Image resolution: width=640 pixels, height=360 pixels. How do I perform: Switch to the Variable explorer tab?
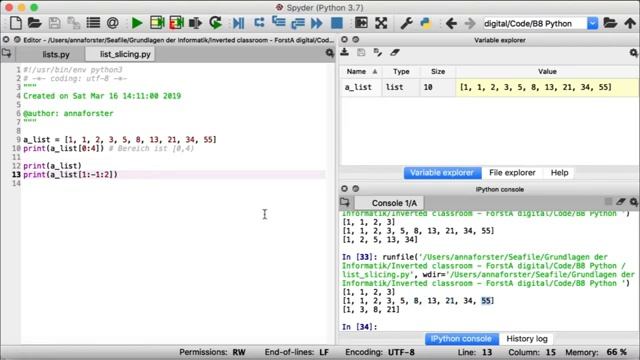point(442,173)
